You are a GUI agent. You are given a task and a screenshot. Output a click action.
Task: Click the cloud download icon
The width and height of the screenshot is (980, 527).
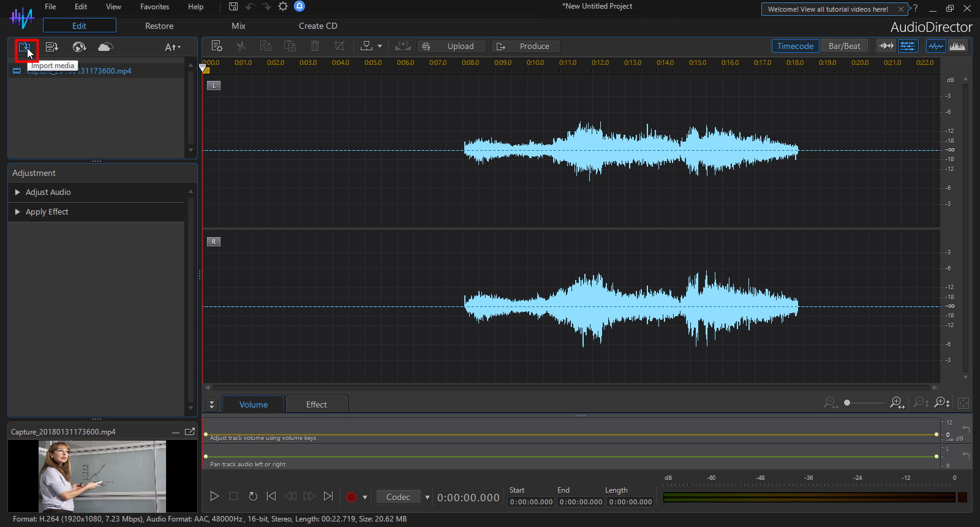pyautogui.click(x=105, y=47)
